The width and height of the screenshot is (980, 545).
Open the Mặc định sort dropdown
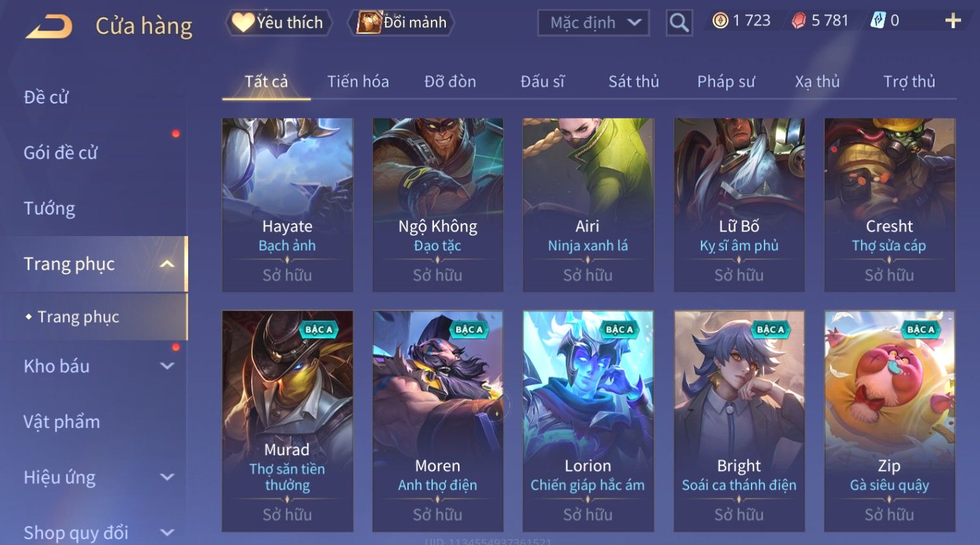click(x=593, y=23)
